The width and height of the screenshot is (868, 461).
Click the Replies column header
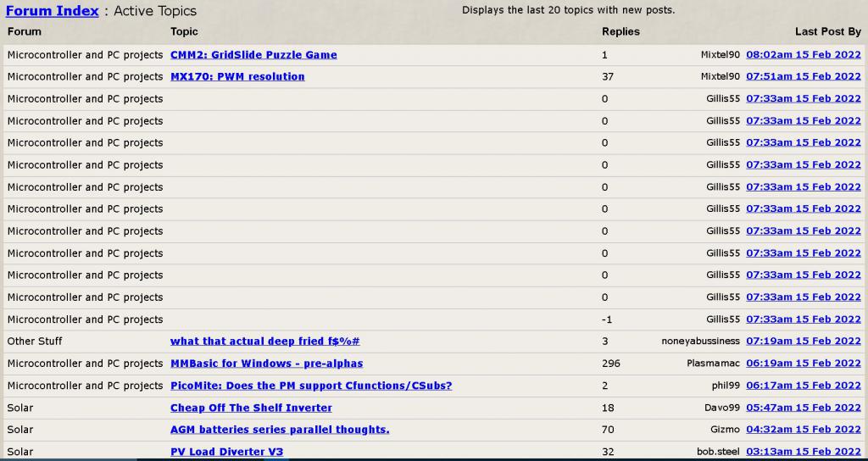(620, 31)
